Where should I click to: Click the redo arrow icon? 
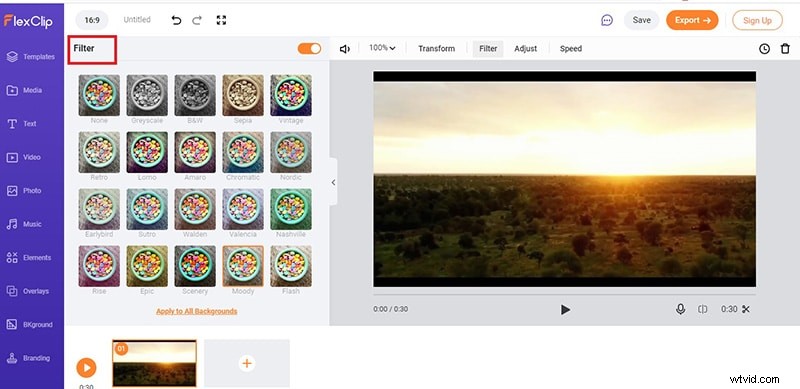(197, 20)
